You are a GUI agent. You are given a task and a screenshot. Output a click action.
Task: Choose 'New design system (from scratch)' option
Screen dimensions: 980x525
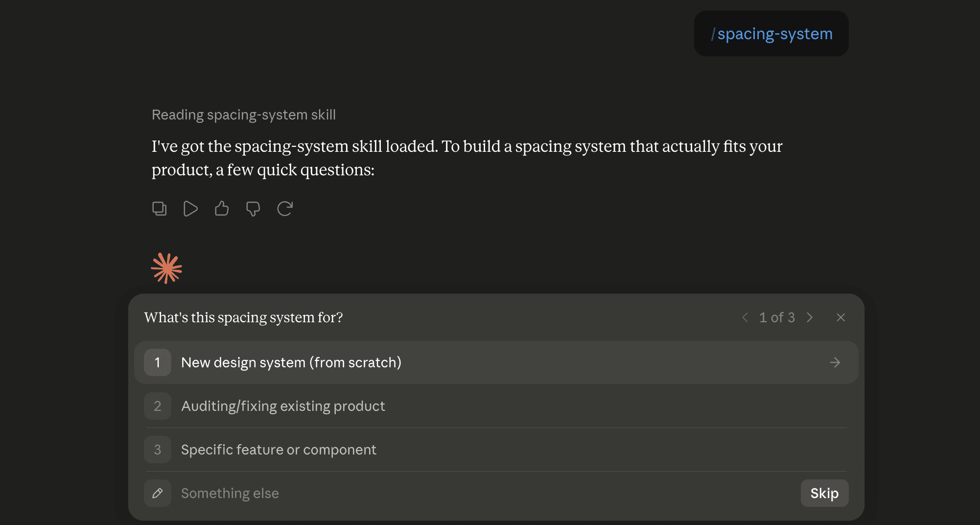point(496,362)
